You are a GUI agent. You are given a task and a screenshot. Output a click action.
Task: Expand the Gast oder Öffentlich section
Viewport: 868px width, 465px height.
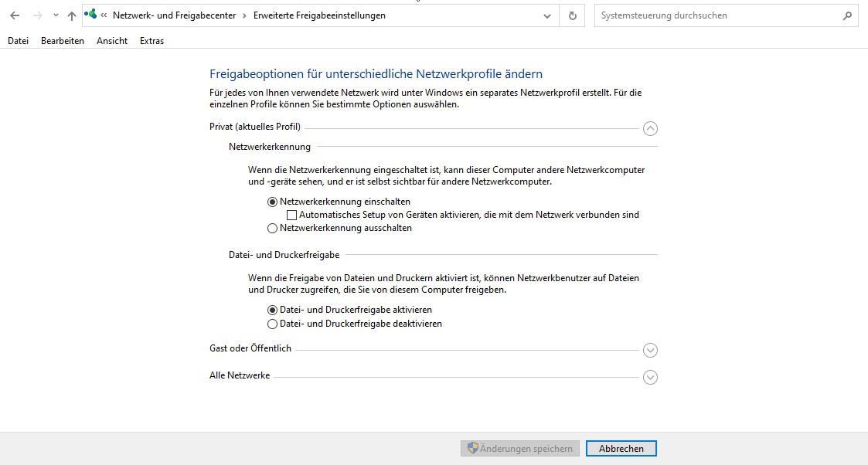[x=650, y=351]
